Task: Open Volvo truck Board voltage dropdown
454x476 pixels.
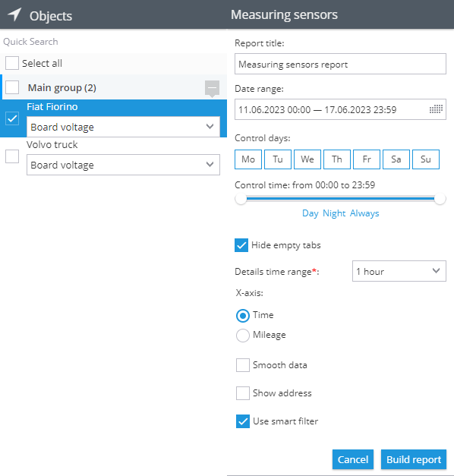Action: pyautogui.click(x=123, y=165)
